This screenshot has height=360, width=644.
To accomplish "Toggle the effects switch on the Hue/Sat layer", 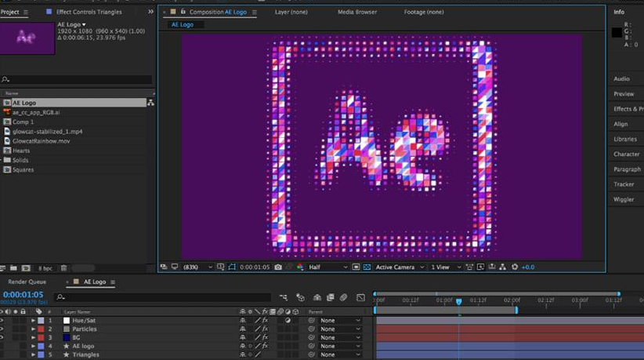I will 266,320.
